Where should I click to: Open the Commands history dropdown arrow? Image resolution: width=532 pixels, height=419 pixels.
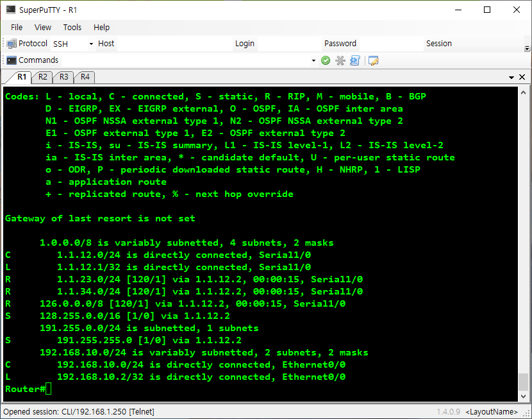coord(313,61)
